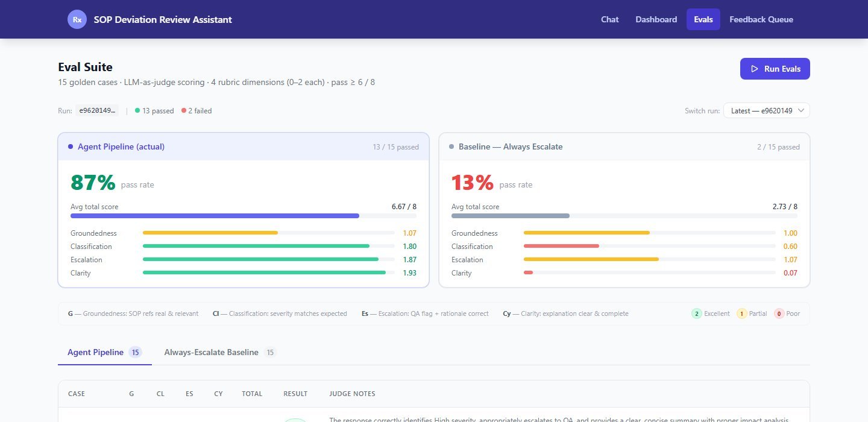Click the ES column header
The height and width of the screenshot is (422, 868).
[x=189, y=394]
